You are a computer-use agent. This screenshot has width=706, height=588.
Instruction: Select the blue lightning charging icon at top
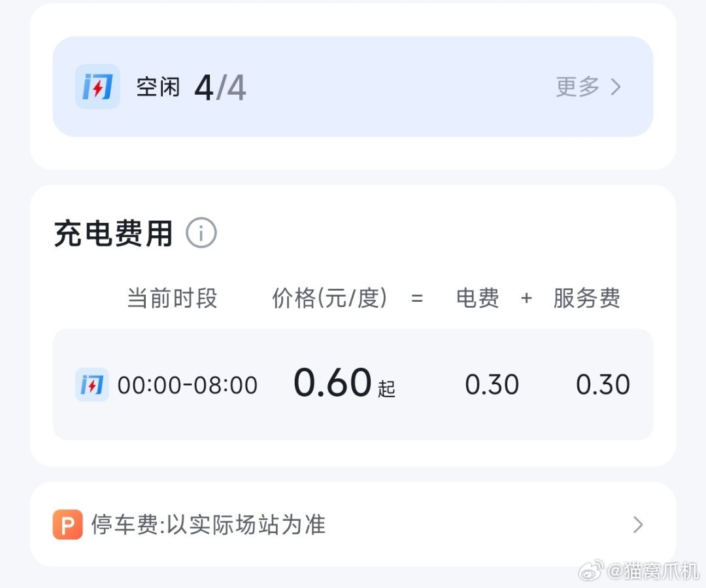click(x=97, y=86)
